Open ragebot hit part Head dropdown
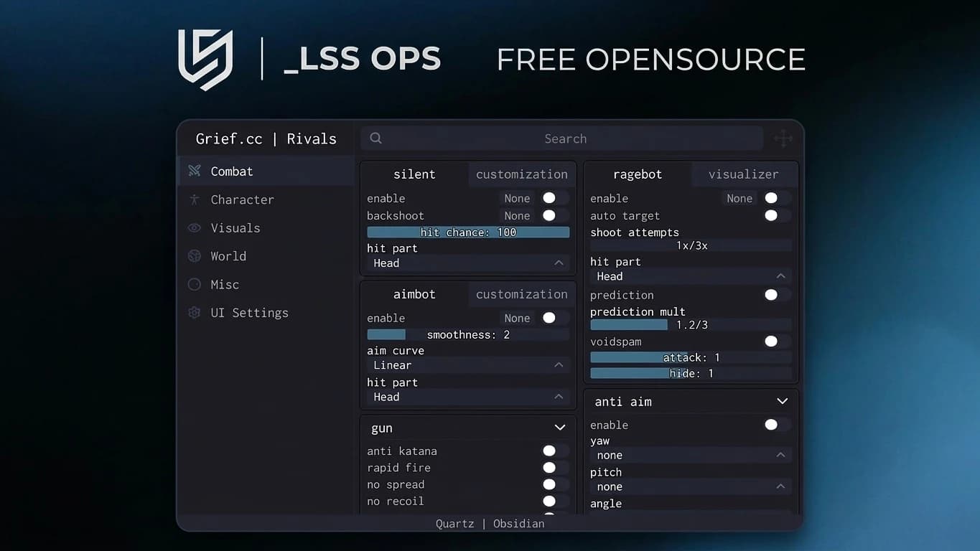Viewport: 980px width, 551px height. [691, 276]
